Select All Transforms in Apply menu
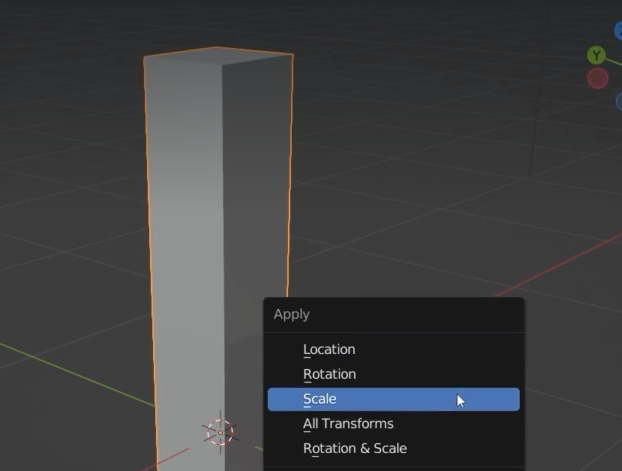 click(394, 424)
